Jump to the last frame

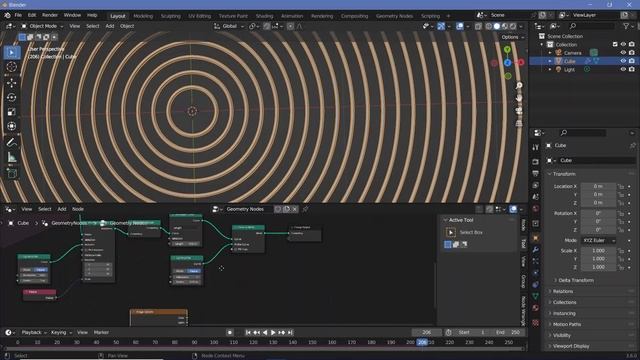(290, 333)
